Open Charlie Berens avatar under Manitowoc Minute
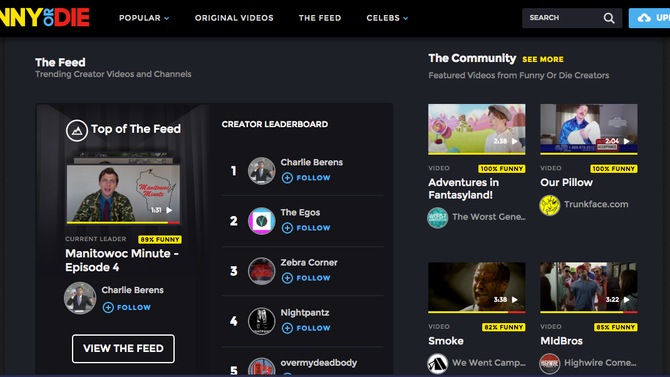670x377 pixels. [x=80, y=298]
